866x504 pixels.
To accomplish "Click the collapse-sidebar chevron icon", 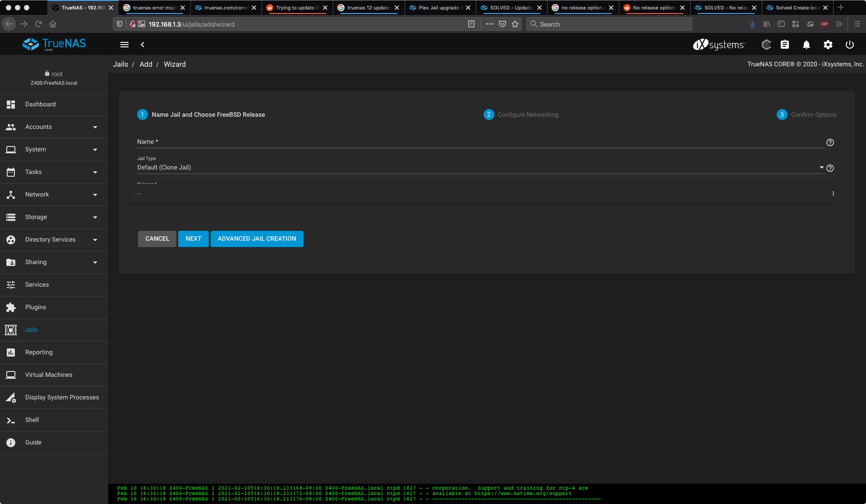I will [x=143, y=45].
